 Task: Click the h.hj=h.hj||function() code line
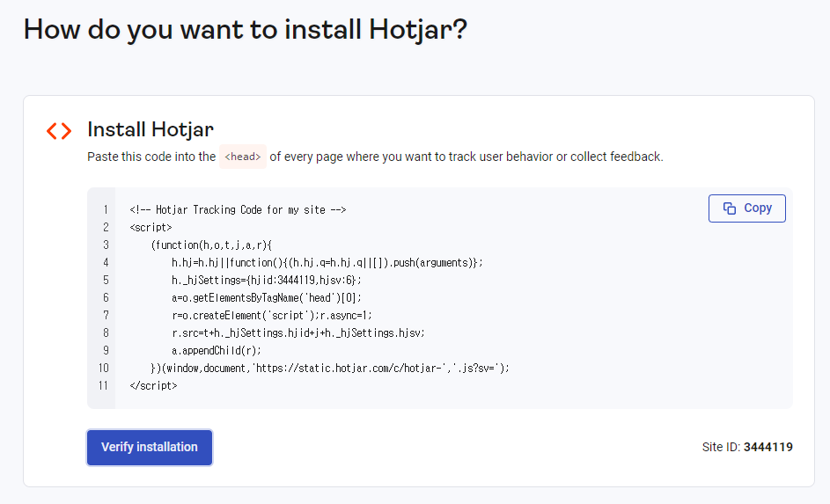click(x=327, y=262)
